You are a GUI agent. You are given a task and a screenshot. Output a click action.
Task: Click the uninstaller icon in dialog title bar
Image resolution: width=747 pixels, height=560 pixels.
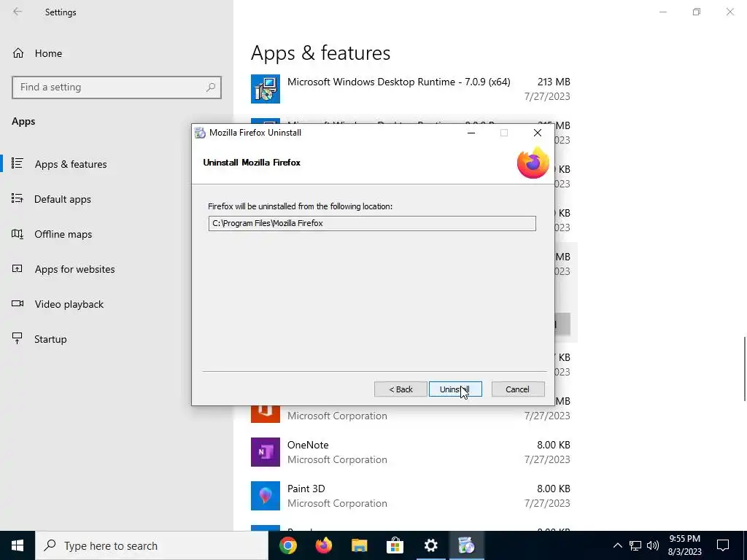pos(200,133)
